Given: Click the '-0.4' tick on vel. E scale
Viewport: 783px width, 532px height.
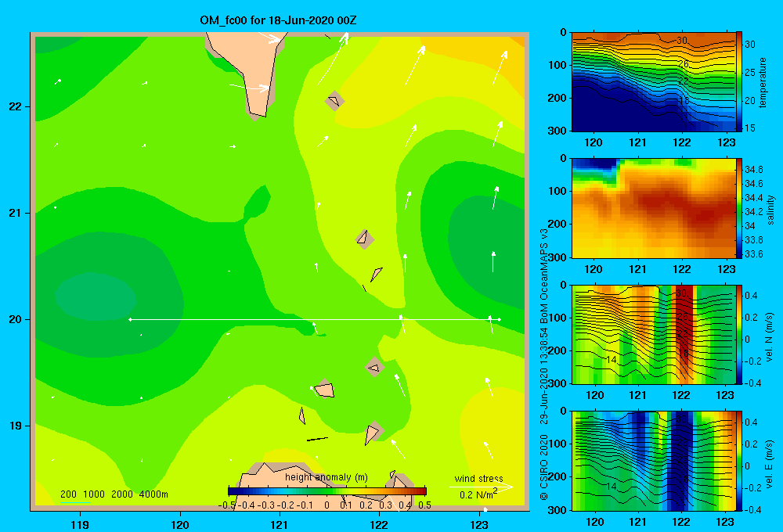Looking at the screenshot, I should tap(753, 509).
